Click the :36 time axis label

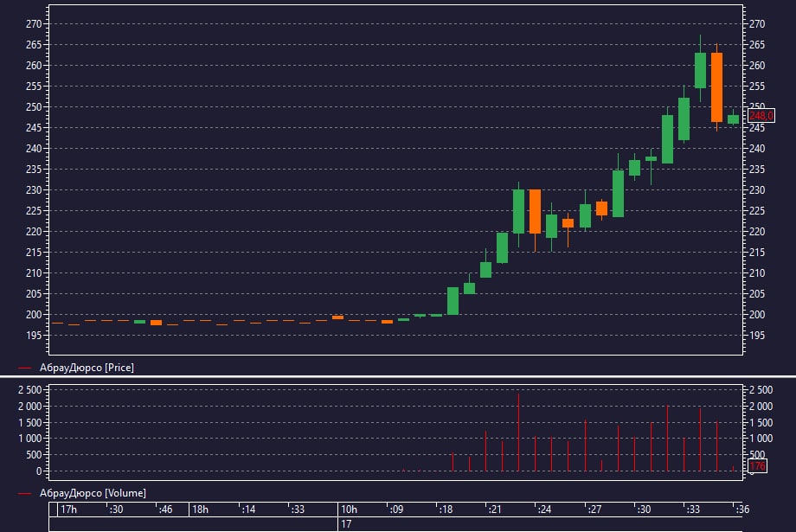click(741, 510)
